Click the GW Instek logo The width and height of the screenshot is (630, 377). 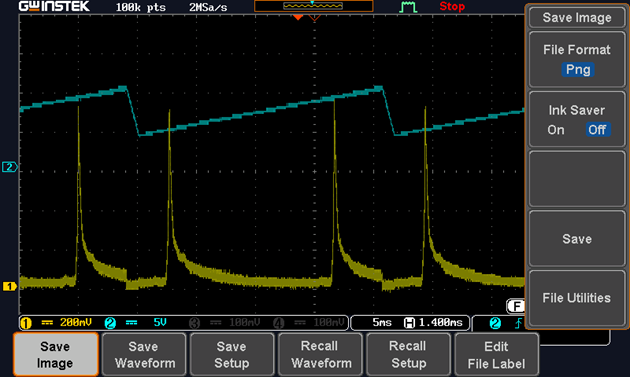[54, 6]
